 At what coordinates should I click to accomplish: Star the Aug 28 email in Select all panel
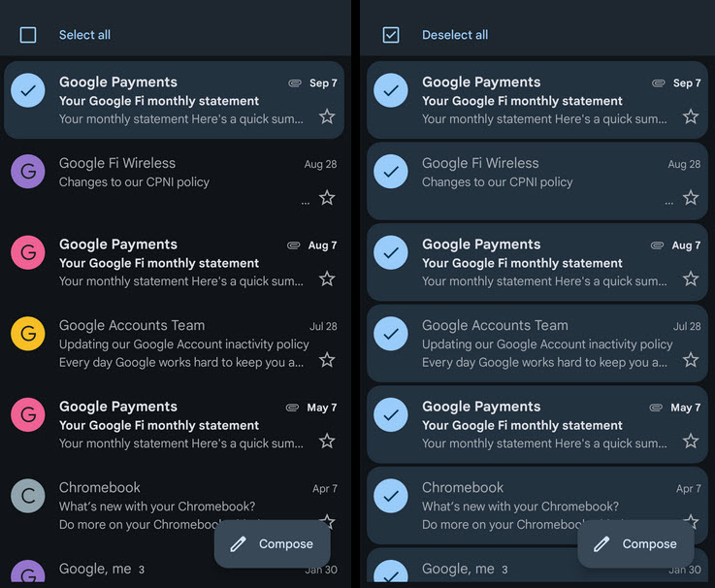(x=327, y=198)
